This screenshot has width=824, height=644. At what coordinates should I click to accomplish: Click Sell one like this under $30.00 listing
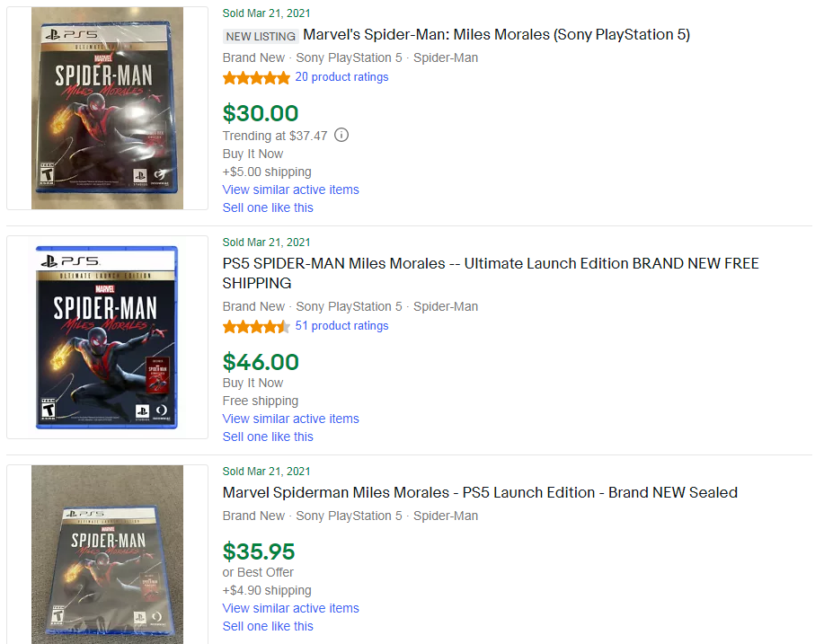click(268, 207)
